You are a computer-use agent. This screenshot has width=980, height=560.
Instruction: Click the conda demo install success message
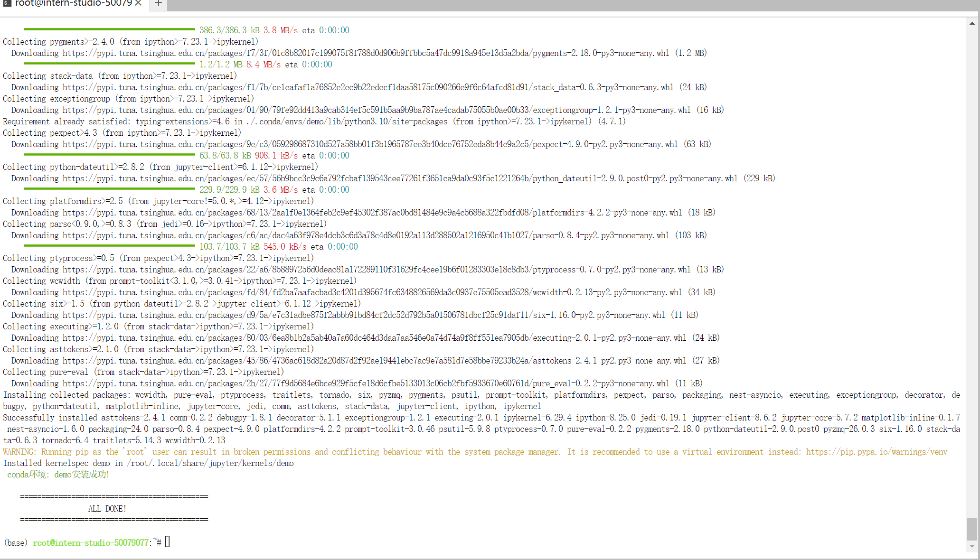click(58, 475)
